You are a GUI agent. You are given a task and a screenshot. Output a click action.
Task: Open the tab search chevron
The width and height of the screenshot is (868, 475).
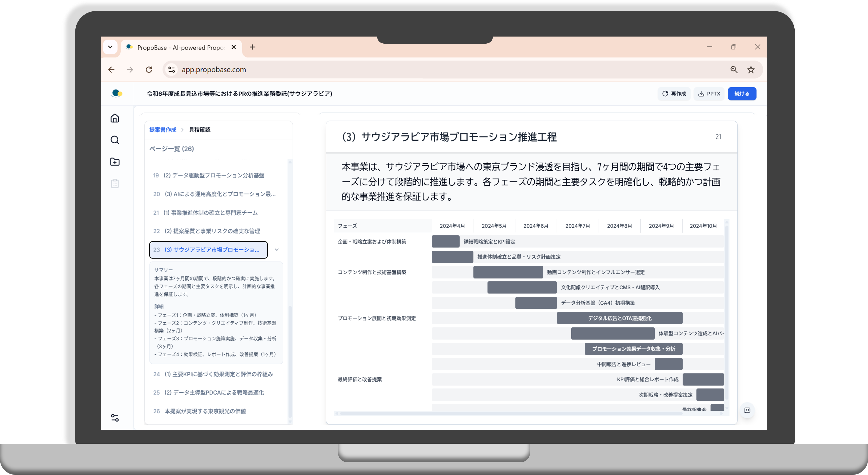pos(111,47)
